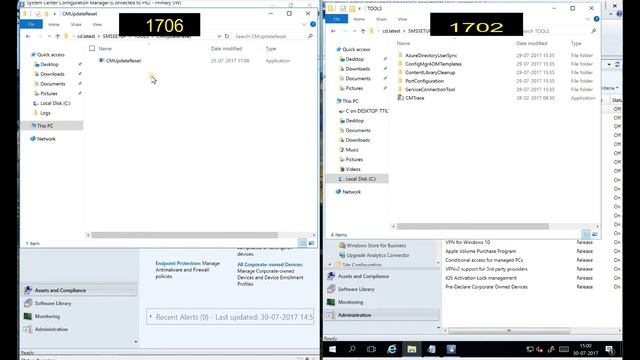Viewport: 640px width, 360px height.
Task: Launch Internet Explorer from the taskbar
Action: (x=391, y=349)
